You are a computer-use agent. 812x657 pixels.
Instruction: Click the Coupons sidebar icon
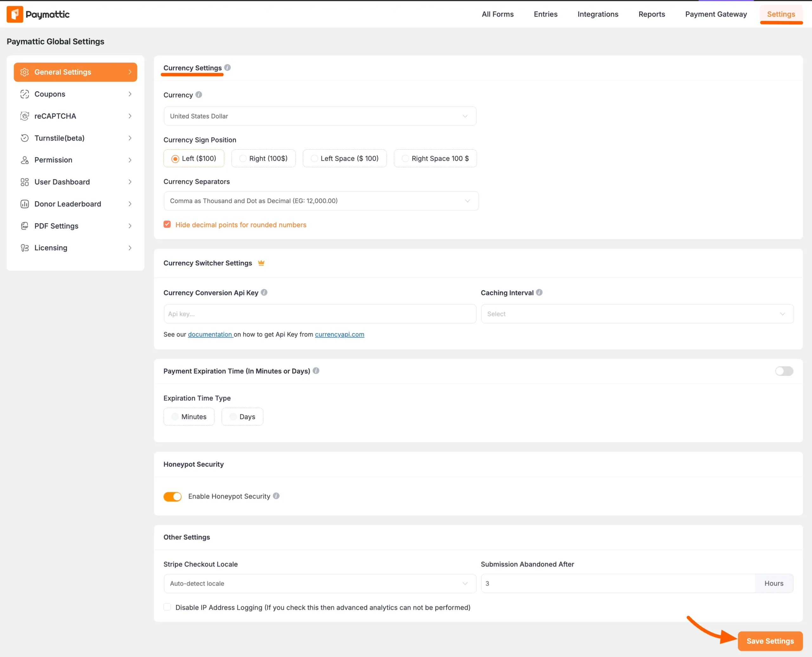pos(25,94)
